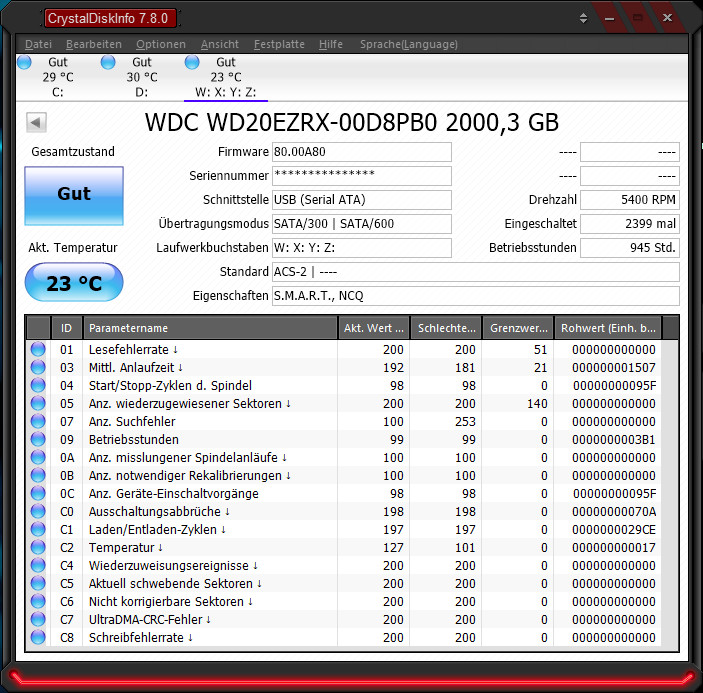This screenshot has height=693, width=703.
Task: Click the masked Seriennummer field
Action: [362, 176]
